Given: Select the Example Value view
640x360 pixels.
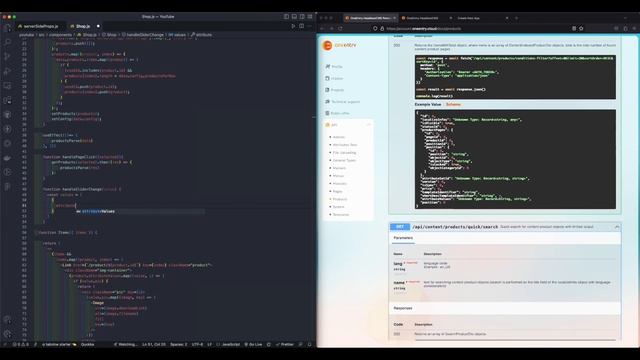Looking at the screenshot, I should click(x=428, y=104).
